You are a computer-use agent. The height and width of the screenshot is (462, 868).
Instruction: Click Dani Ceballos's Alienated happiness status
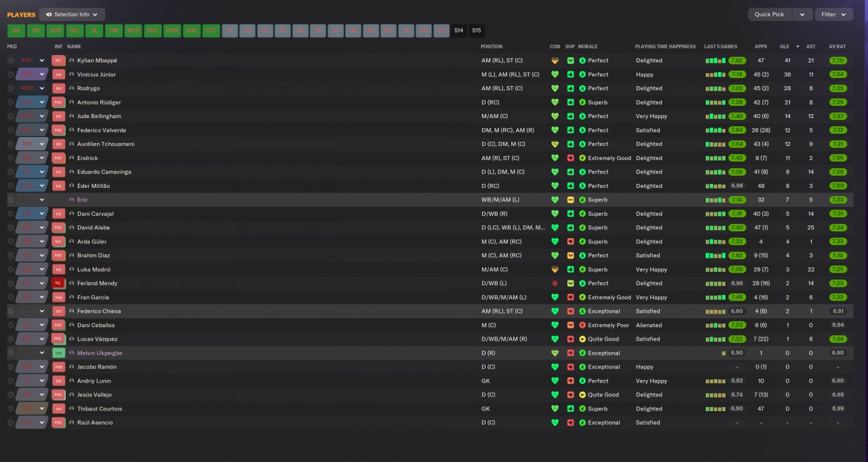[649, 325]
